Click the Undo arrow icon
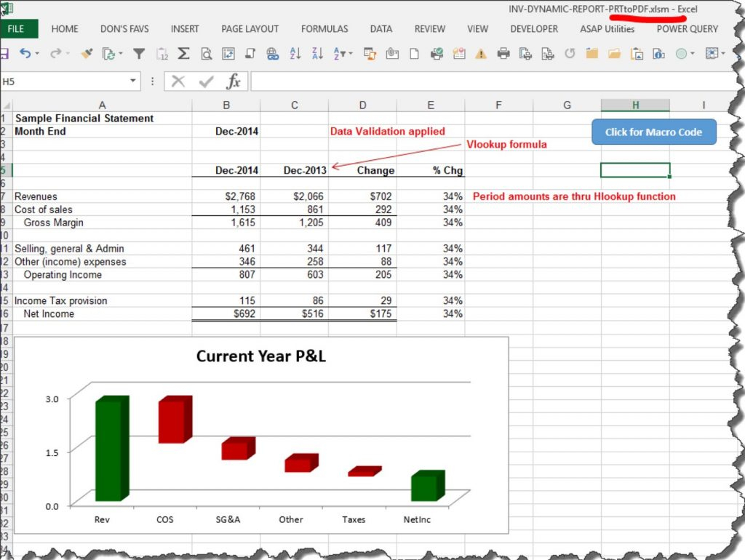The height and width of the screenshot is (560, 745). point(25,53)
